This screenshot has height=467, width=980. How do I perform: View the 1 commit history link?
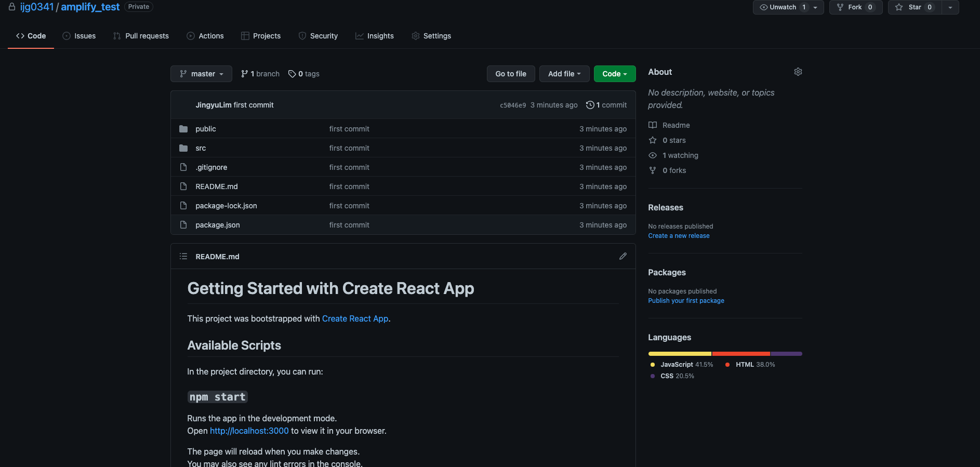tap(606, 105)
